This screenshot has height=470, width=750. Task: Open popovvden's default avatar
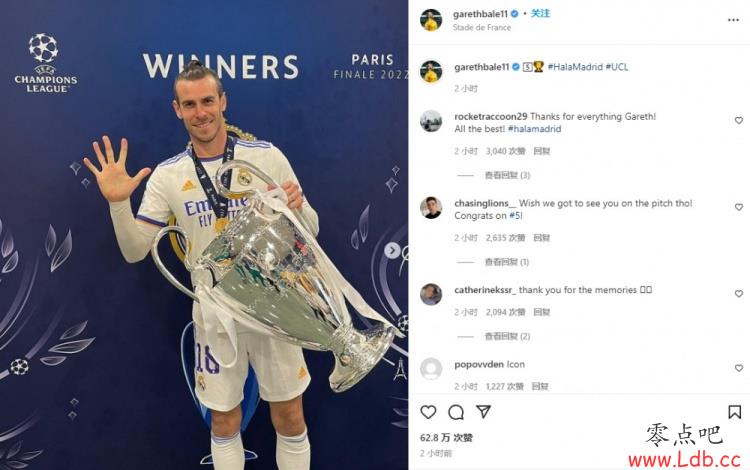(x=431, y=369)
